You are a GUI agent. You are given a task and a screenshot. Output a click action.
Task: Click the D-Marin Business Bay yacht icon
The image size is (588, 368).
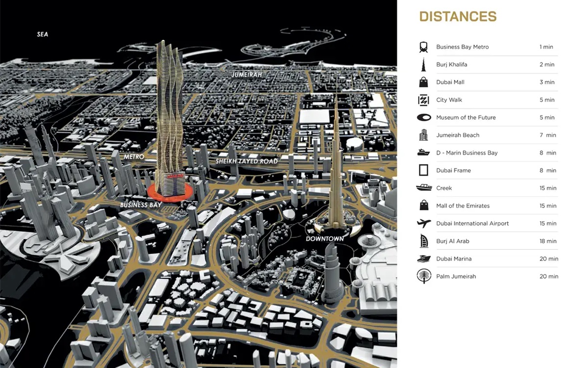click(x=423, y=153)
